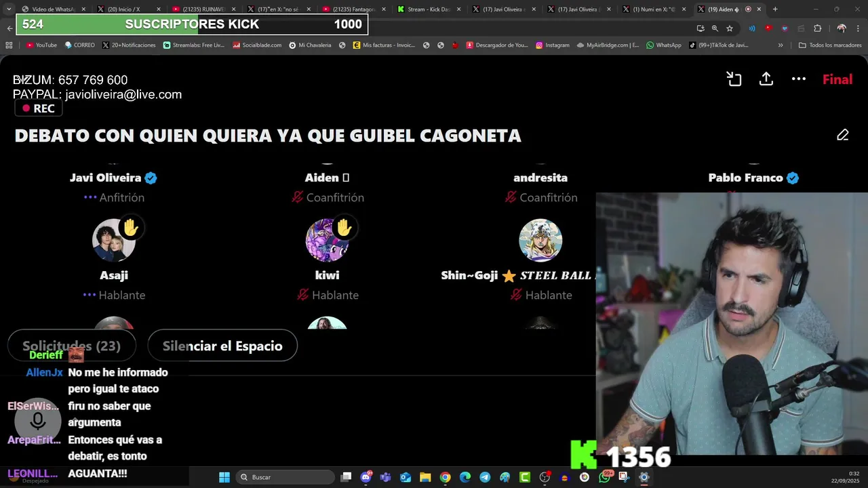Open Google Chrome from the taskbar

coord(445,477)
